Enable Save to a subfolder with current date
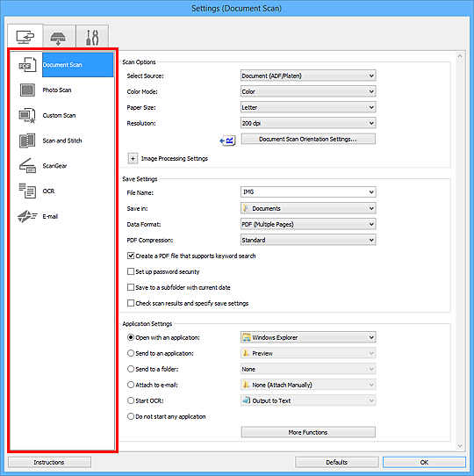 [131, 287]
